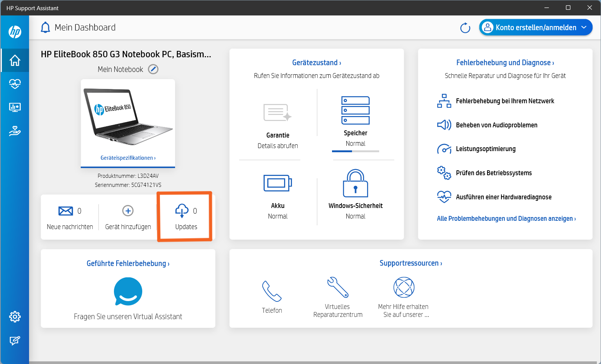
Task: Check Updates cloud download icon
Action: point(182,211)
